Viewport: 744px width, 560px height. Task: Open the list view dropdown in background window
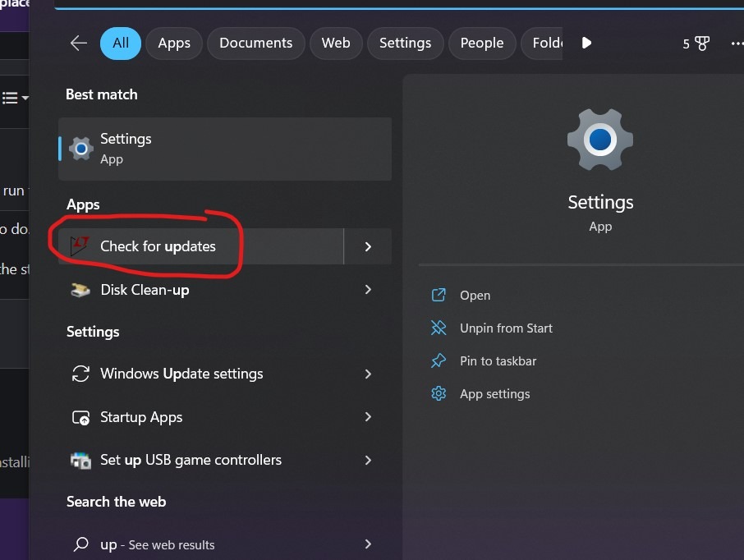tap(15, 99)
